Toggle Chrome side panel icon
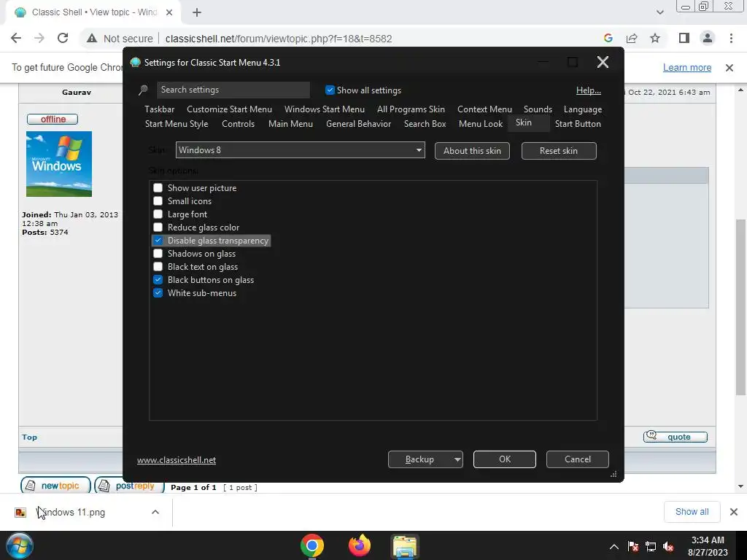 coord(684,38)
